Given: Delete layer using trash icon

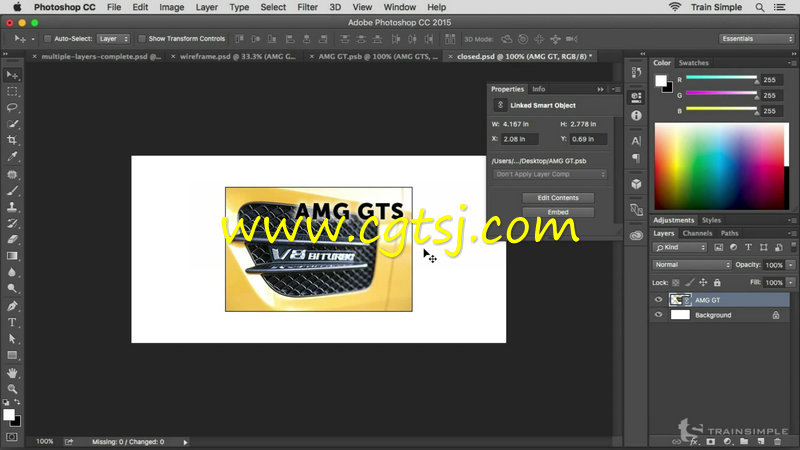Looking at the screenshot, I should pos(777,441).
